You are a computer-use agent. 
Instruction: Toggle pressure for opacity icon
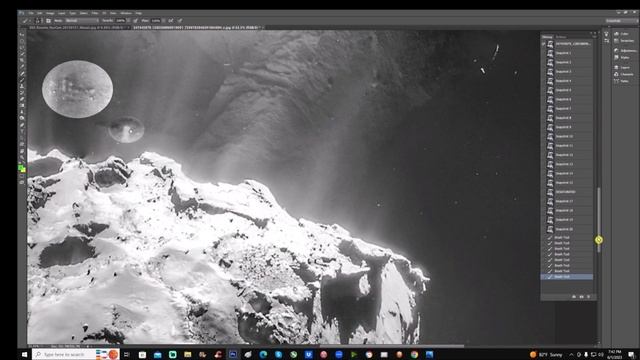tap(136, 20)
